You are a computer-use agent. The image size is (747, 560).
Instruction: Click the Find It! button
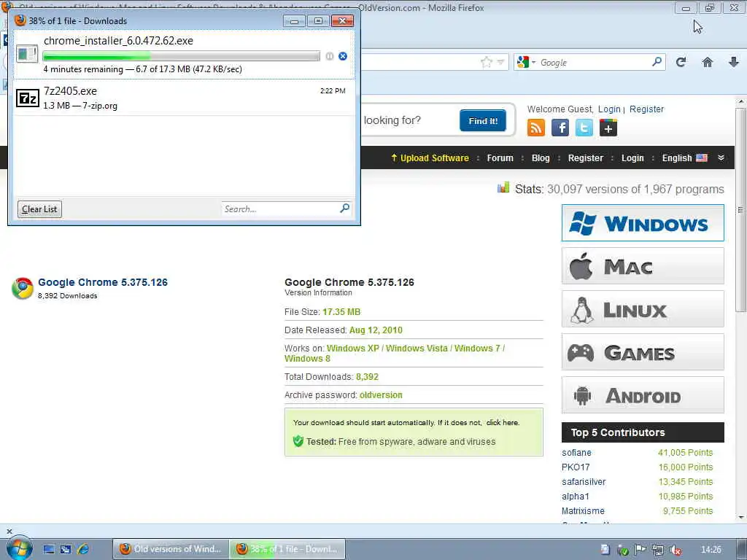pyautogui.click(x=483, y=120)
